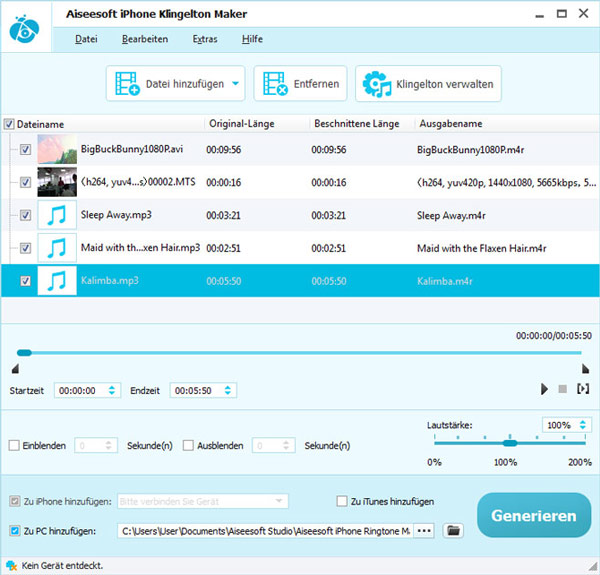Enable the Einblenden fade-in checkbox
The image size is (600, 575).
(x=14, y=445)
